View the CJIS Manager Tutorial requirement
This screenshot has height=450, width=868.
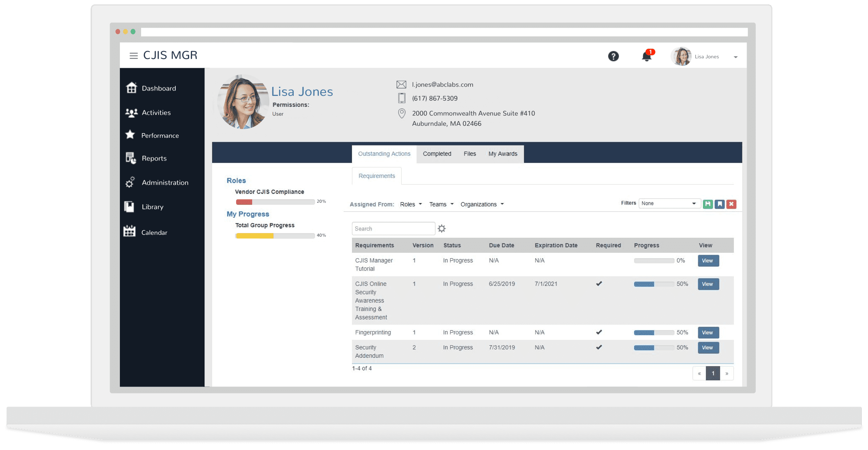708,261
